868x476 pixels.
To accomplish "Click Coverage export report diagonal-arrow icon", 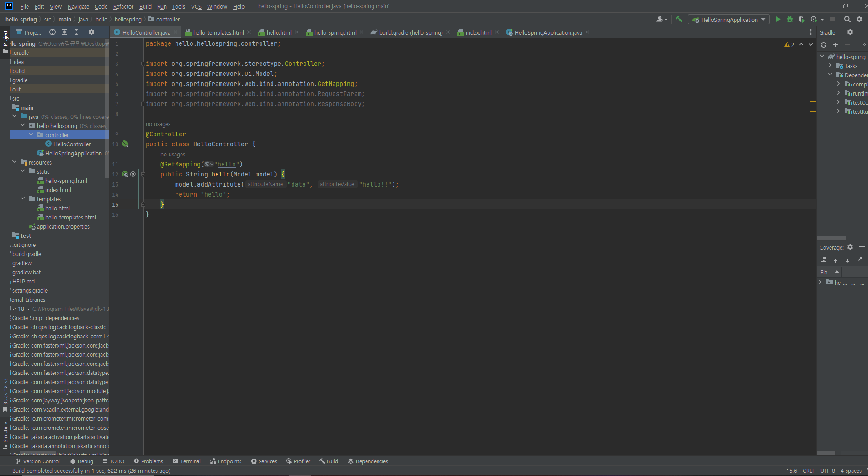I will [x=859, y=260].
